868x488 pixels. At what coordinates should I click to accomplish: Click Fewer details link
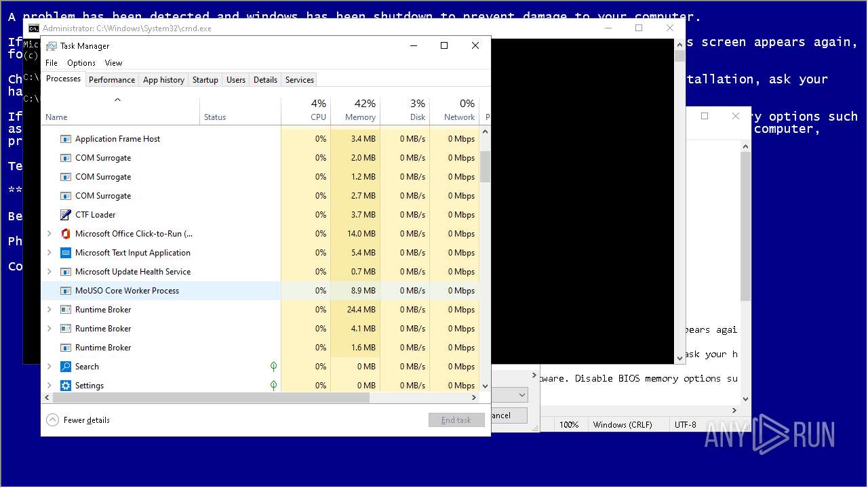87,420
